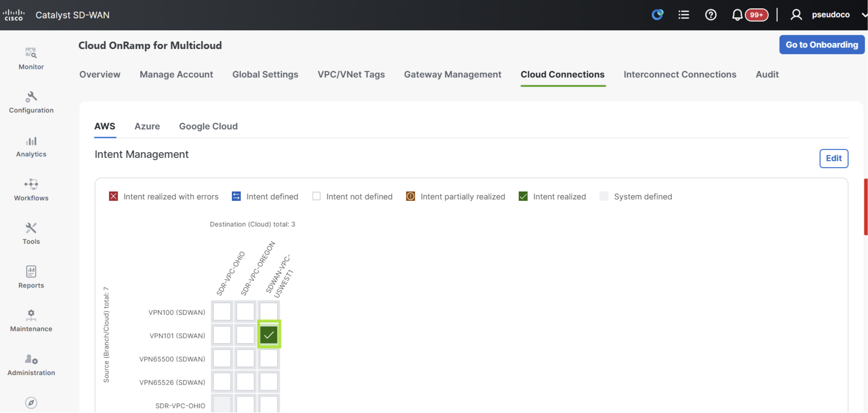Click the Go to Onboarding button
Screen dimensions: 868x413
[x=821, y=45]
